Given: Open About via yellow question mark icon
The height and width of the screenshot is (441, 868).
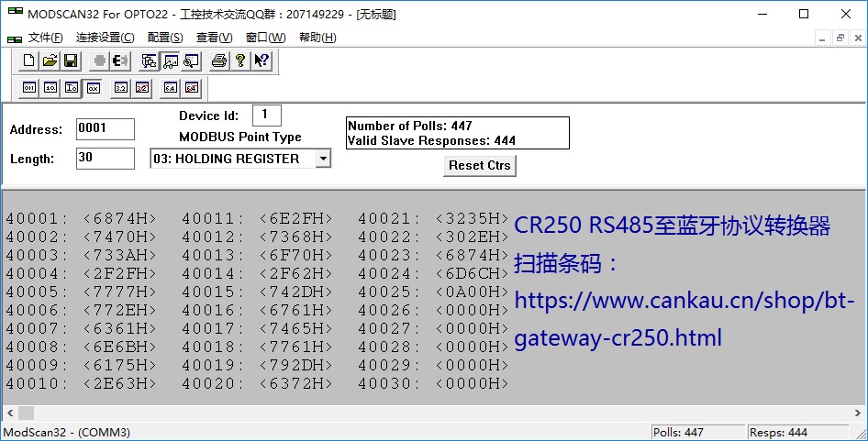Looking at the screenshot, I should [240, 61].
